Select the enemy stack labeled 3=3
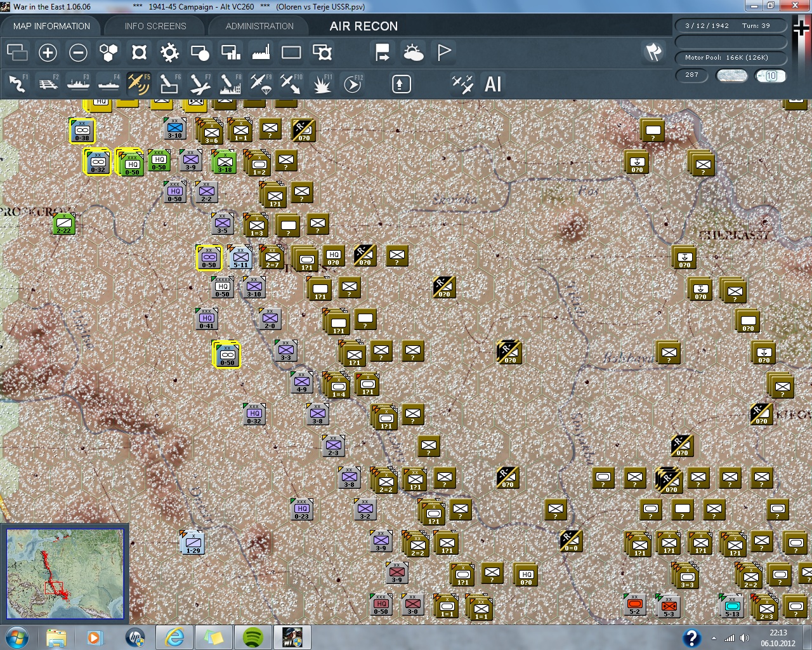 [686, 576]
